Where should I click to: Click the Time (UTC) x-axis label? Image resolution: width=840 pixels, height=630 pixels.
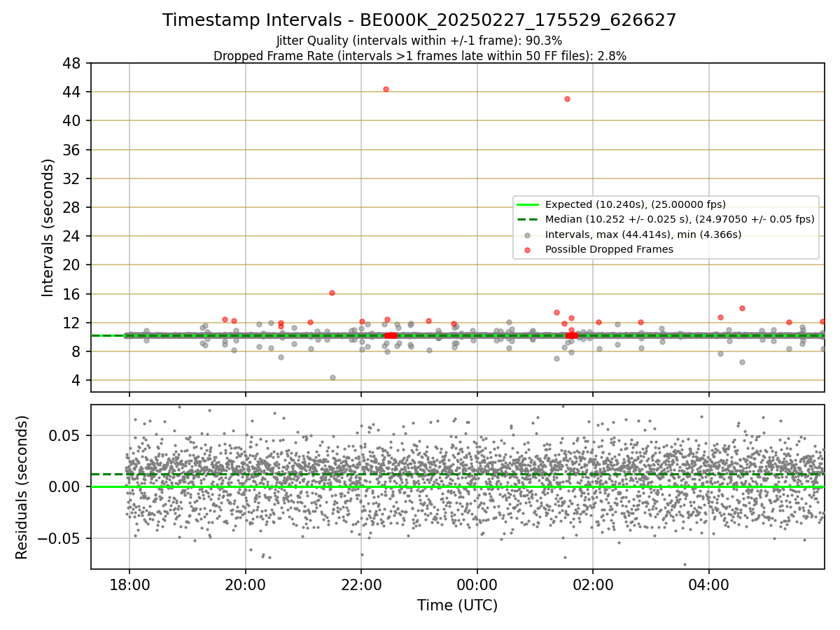pos(457,605)
